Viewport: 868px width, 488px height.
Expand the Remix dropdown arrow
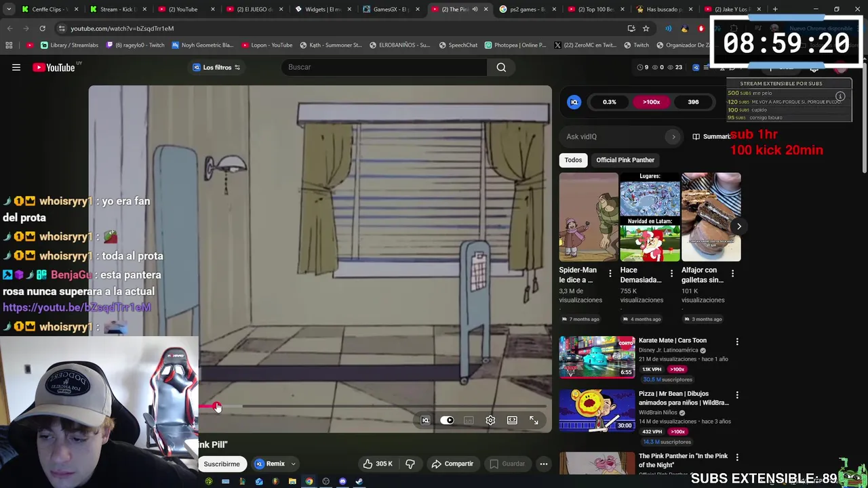point(293,464)
